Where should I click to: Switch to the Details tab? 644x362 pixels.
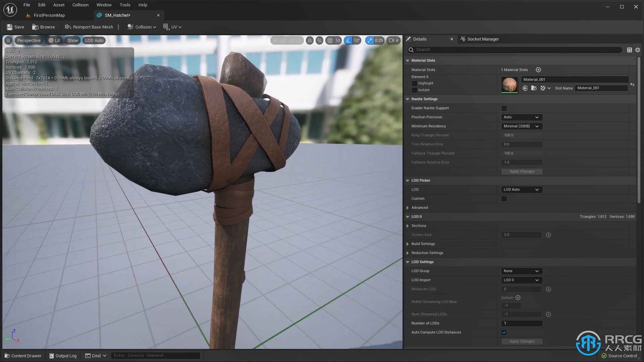click(419, 39)
